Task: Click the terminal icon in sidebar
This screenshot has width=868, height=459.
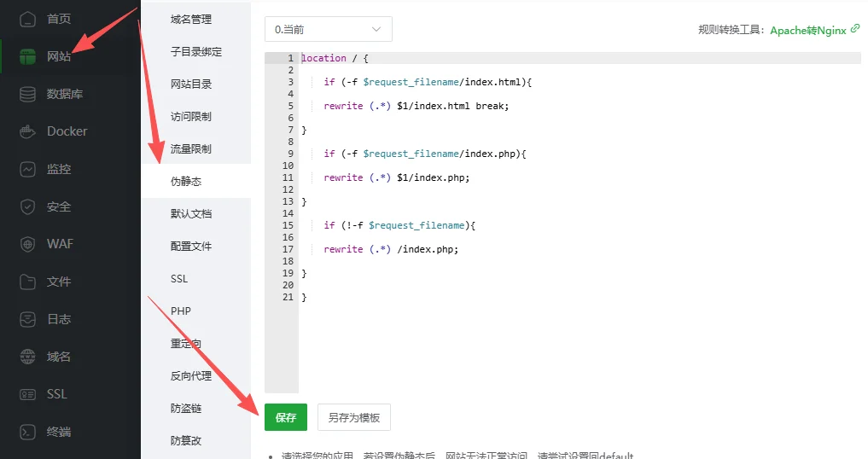Action: click(x=28, y=432)
